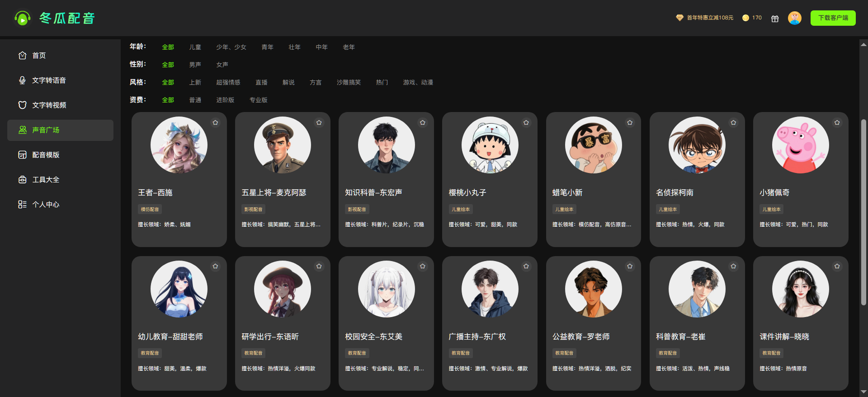
Task: Open the user avatar profile menu
Action: 794,18
